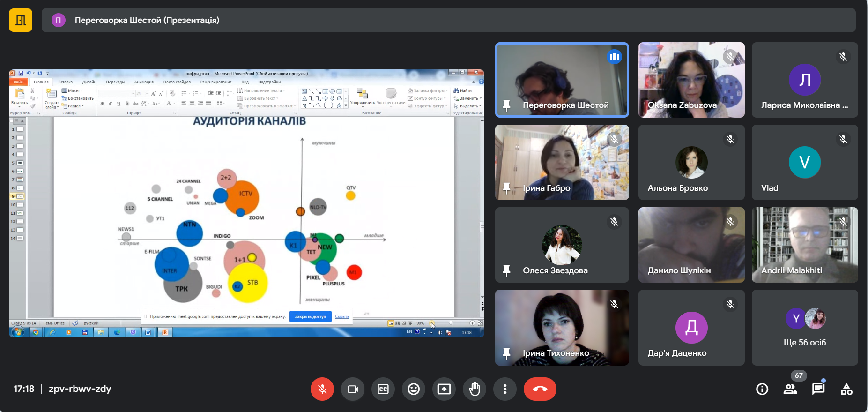Toggle bold Ж formatting
Screen dimensions: 868x412
coord(102,104)
